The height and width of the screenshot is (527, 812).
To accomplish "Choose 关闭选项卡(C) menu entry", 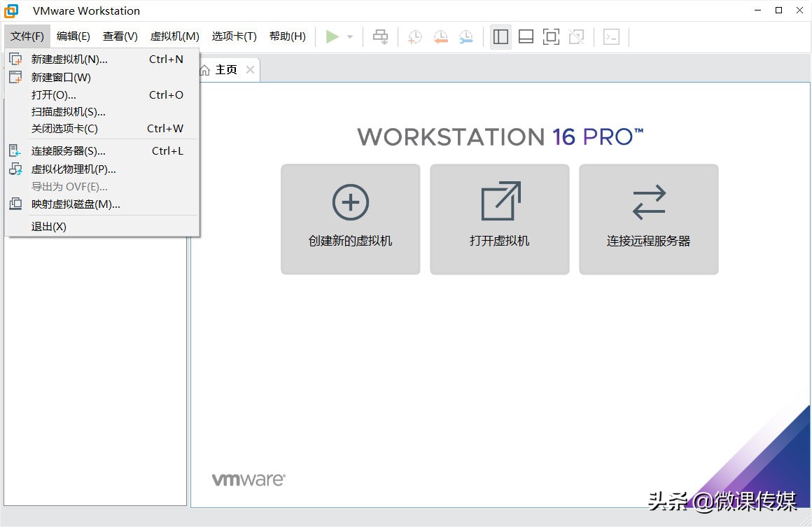I will point(102,128).
